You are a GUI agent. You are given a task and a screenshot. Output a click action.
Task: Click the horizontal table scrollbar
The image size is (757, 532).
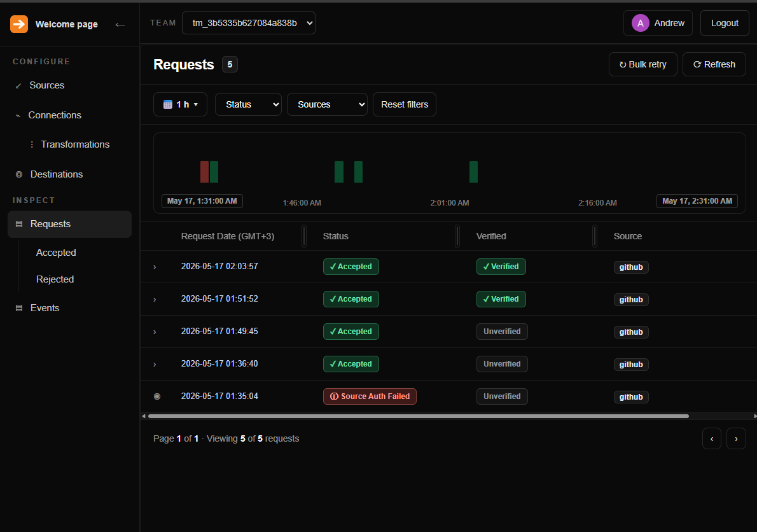(x=418, y=416)
